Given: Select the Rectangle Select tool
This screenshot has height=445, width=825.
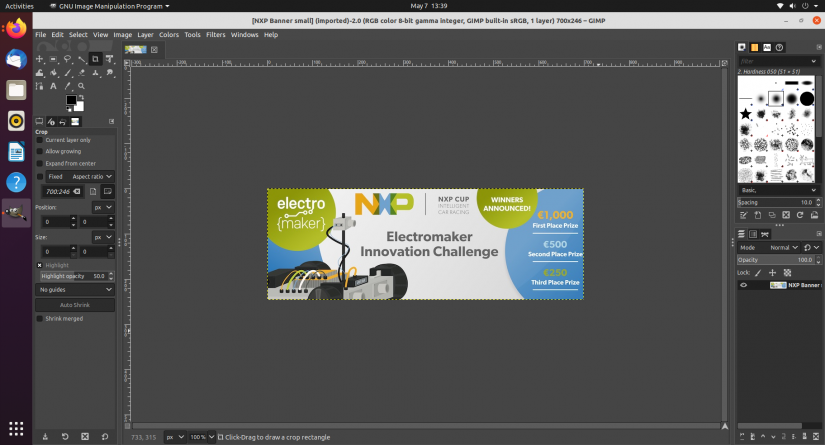Looking at the screenshot, I should coord(53,59).
